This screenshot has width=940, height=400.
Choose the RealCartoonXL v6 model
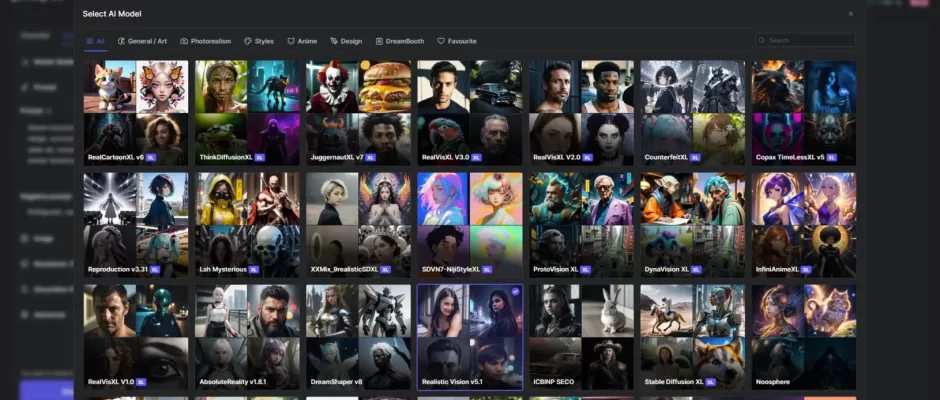(136, 113)
